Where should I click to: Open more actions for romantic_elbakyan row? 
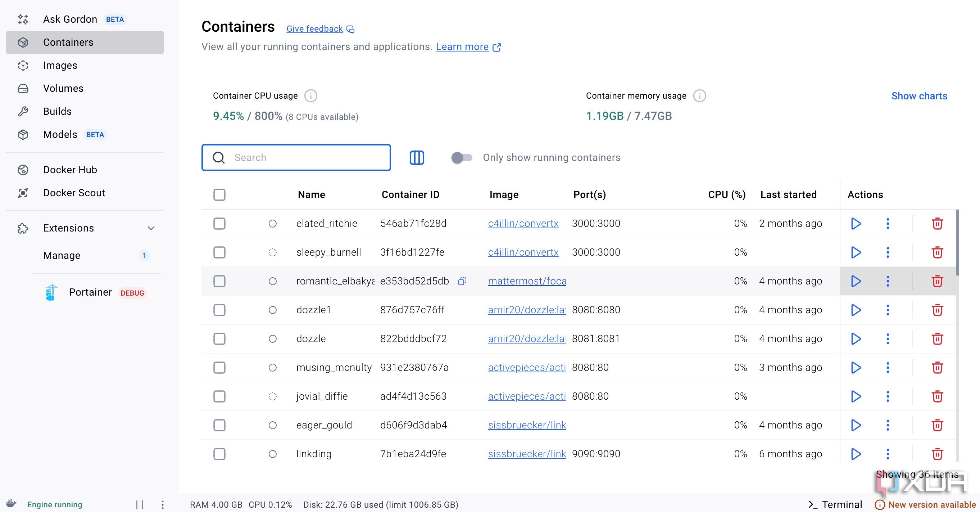888,281
